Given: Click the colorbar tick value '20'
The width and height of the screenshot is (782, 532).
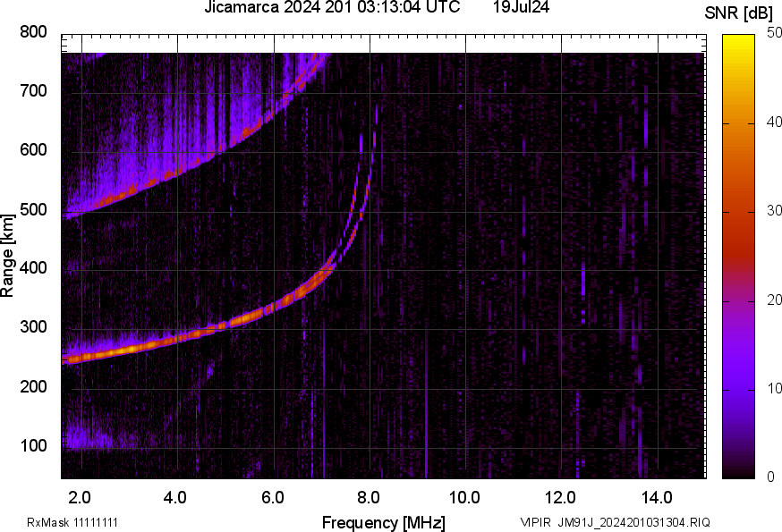Looking at the screenshot, I should [x=775, y=300].
